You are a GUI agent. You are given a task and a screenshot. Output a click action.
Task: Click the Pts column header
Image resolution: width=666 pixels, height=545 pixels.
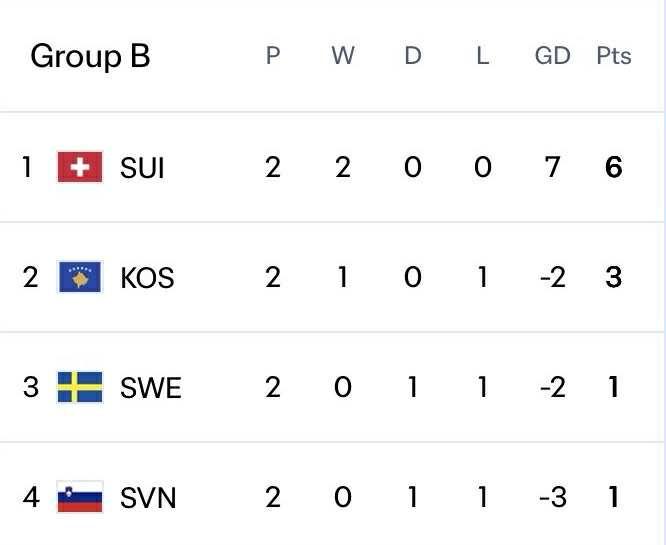(x=613, y=56)
